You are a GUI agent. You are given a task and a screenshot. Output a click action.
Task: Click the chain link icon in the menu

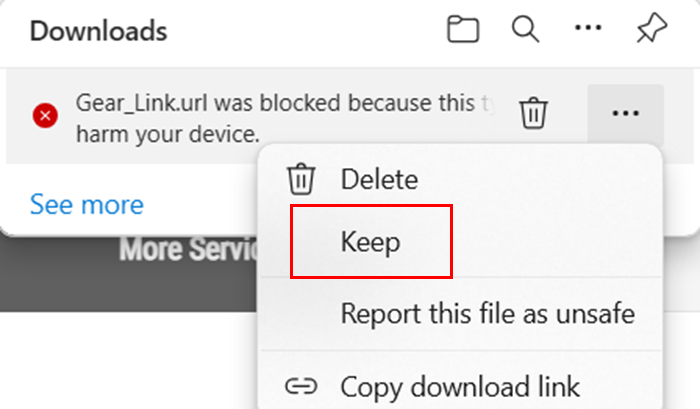point(301,387)
